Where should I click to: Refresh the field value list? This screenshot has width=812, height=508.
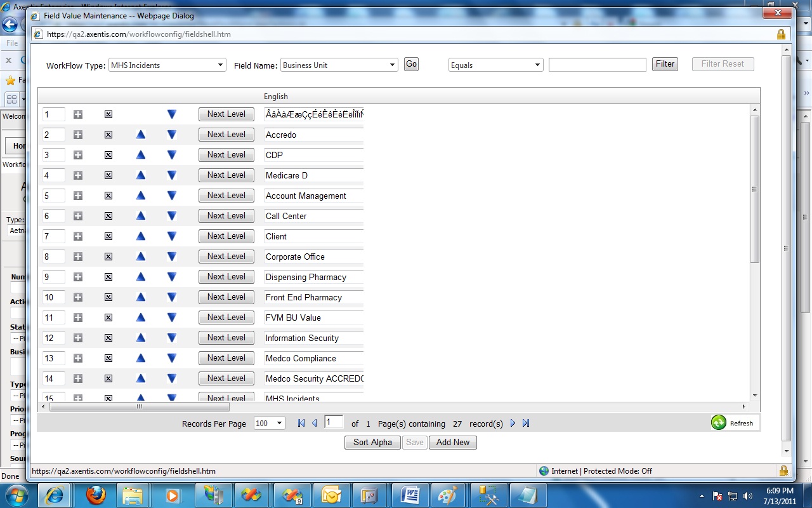735,423
